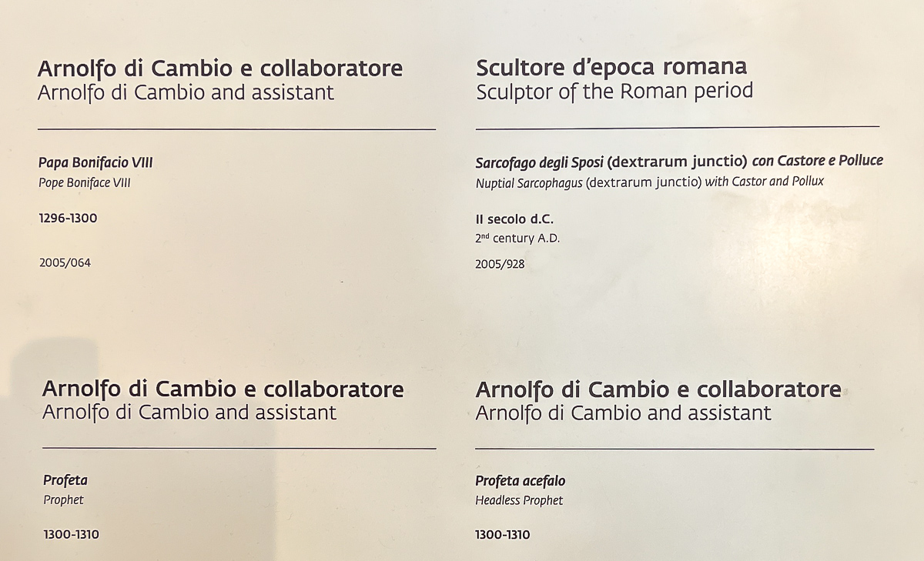Select the '1296-1300' date text
This screenshot has height=561, width=924.
click(68, 219)
